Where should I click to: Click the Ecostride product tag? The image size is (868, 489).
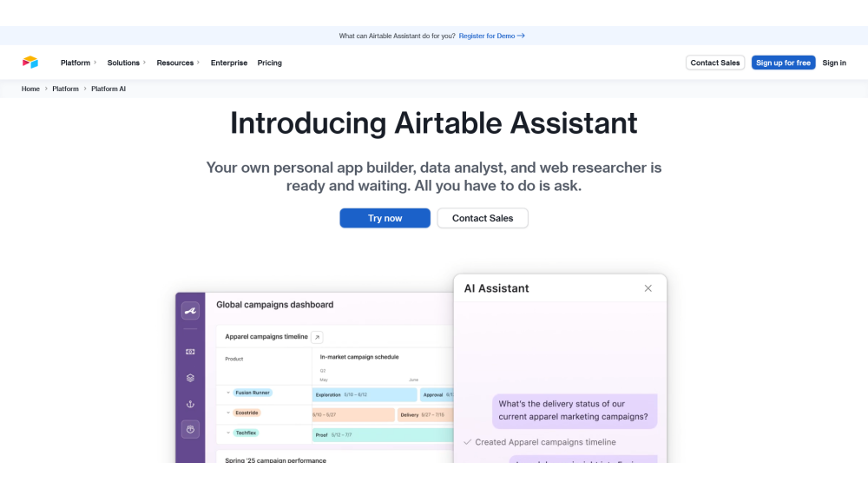(x=247, y=413)
